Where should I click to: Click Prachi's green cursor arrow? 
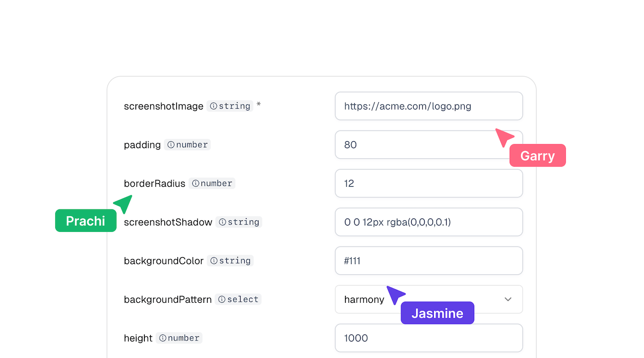pos(123,203)
